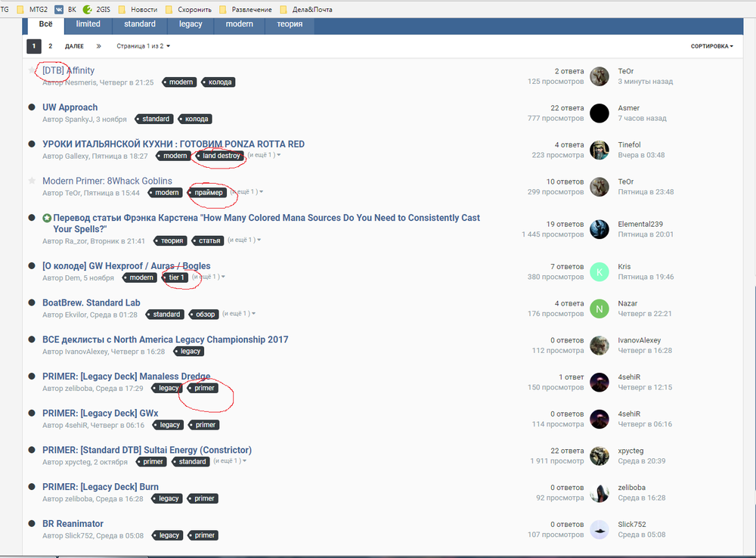Viewport: 756px width, 558px height.
Task: Click the green badge before Перевод статьи topic
Action: [47, 218]
